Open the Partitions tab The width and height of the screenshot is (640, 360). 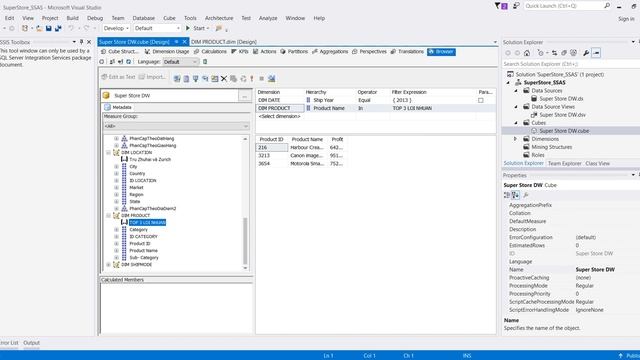pos(294,51)
